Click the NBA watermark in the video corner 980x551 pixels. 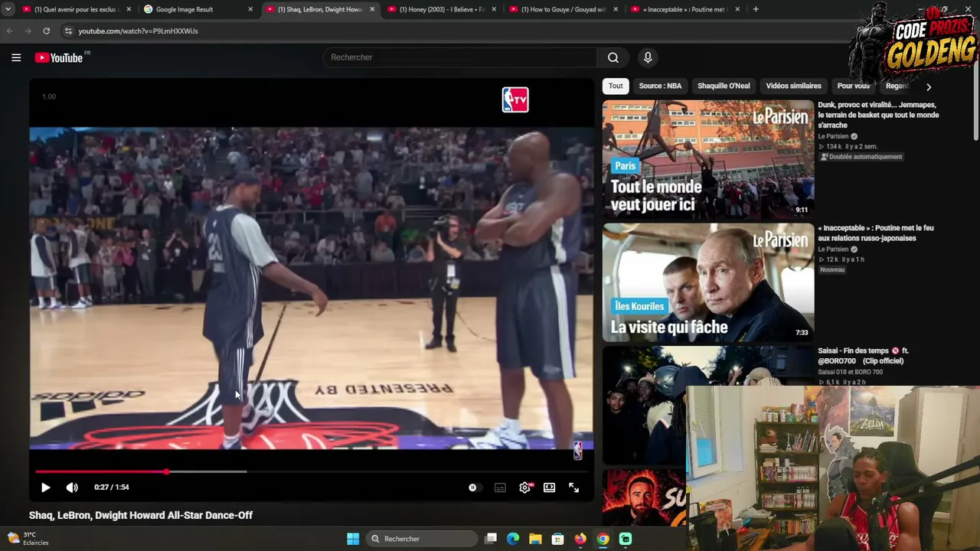[578, 451]
